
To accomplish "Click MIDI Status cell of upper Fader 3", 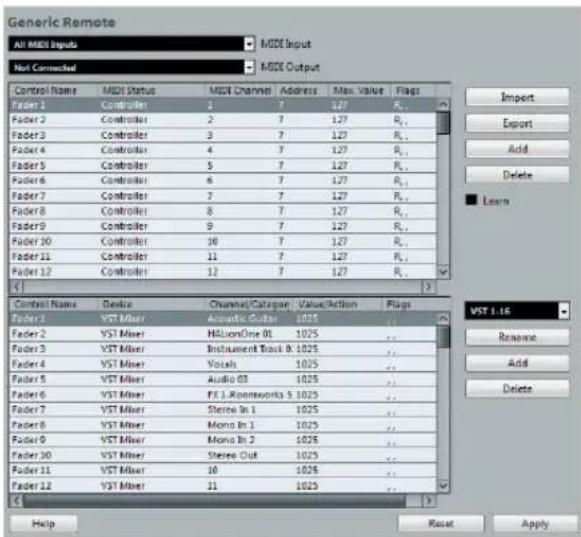I will tap(152, 135).
